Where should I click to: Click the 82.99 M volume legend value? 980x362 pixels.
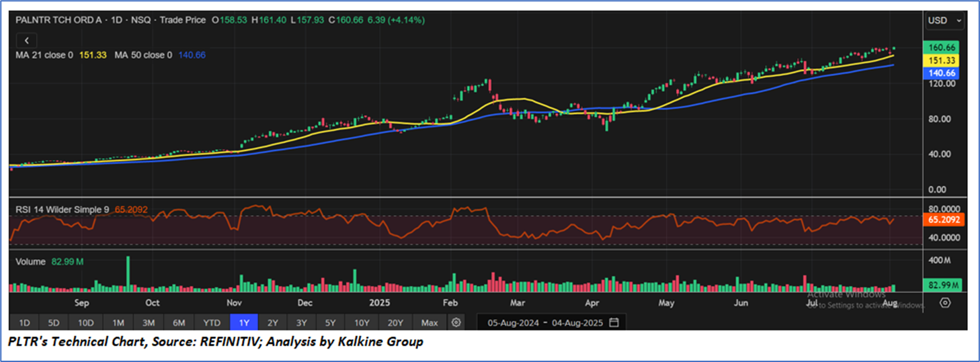67,262
